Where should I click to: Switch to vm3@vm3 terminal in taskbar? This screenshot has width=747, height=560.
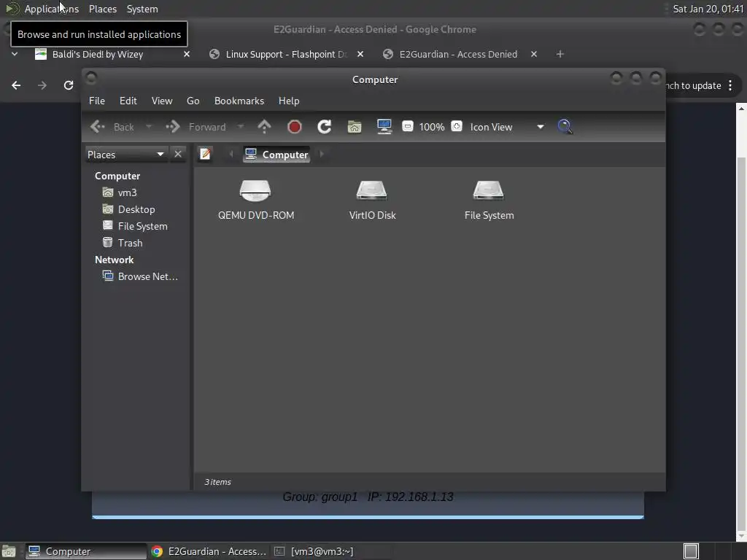(x=314, y=551)
